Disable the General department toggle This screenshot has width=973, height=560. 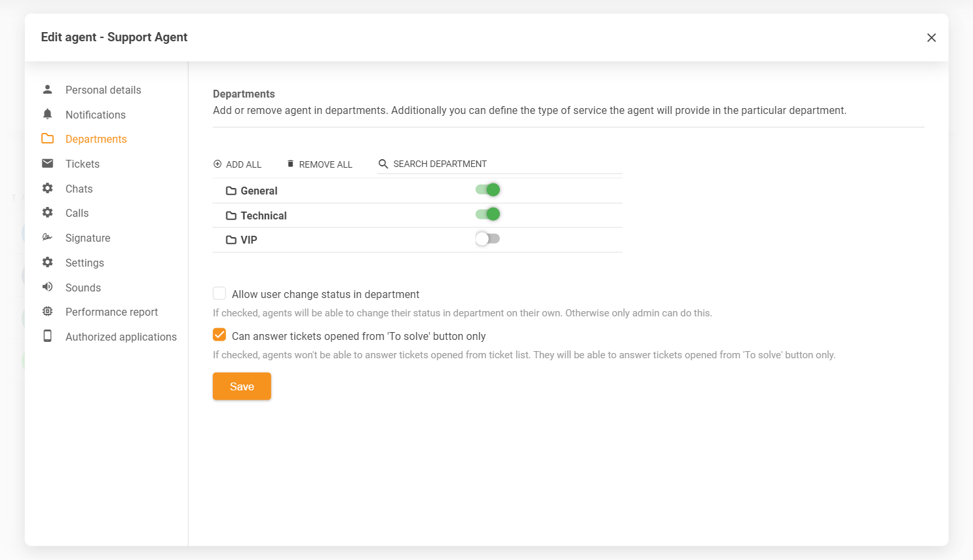tap(487, 190)
